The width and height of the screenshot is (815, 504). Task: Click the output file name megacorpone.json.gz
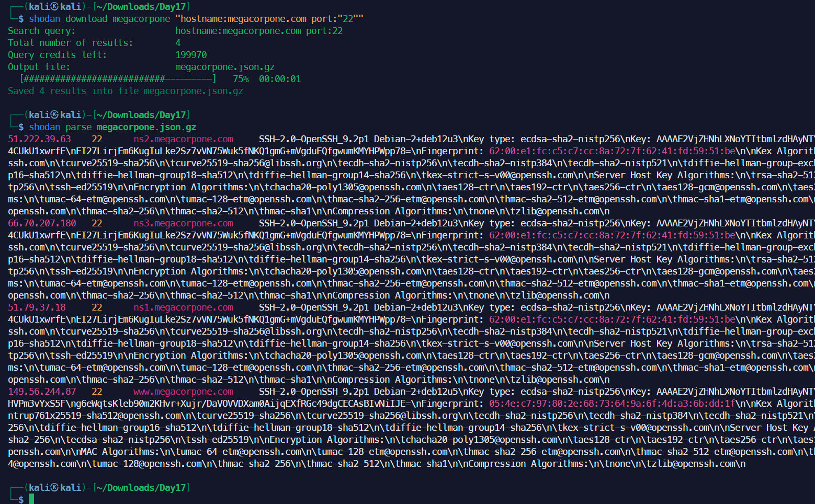pos(225,67)
